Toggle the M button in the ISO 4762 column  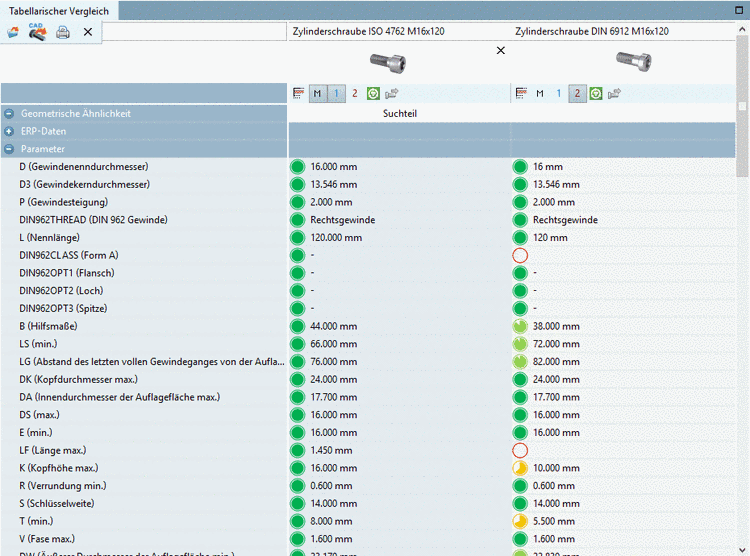[x=317, y=93]
